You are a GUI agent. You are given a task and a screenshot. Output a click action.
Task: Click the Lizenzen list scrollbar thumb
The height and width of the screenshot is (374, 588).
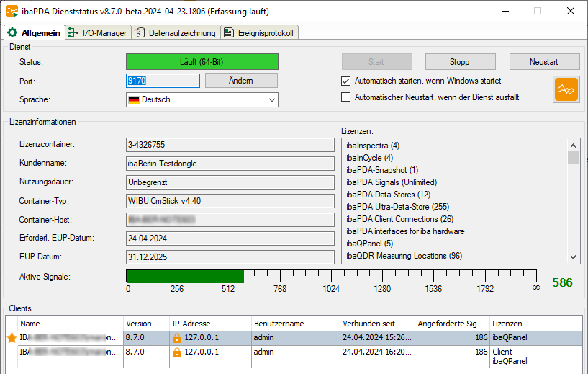click(573, 157)
